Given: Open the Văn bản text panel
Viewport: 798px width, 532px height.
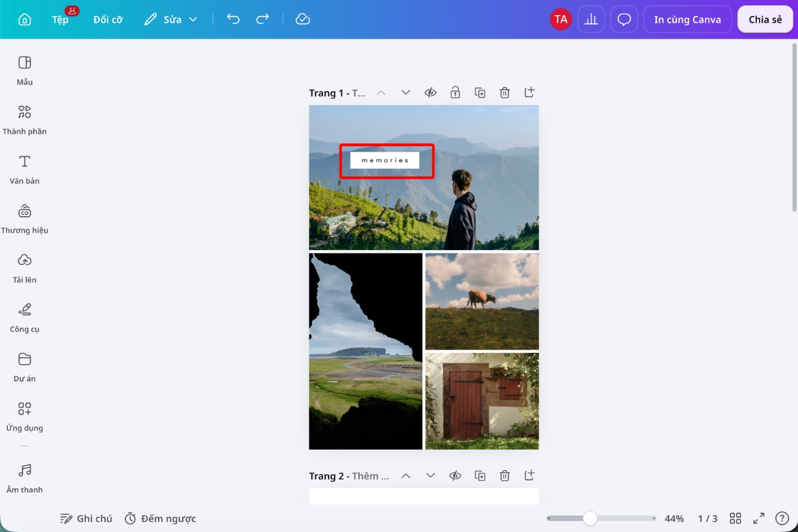Looking at the screenshot, I should 25,170.
